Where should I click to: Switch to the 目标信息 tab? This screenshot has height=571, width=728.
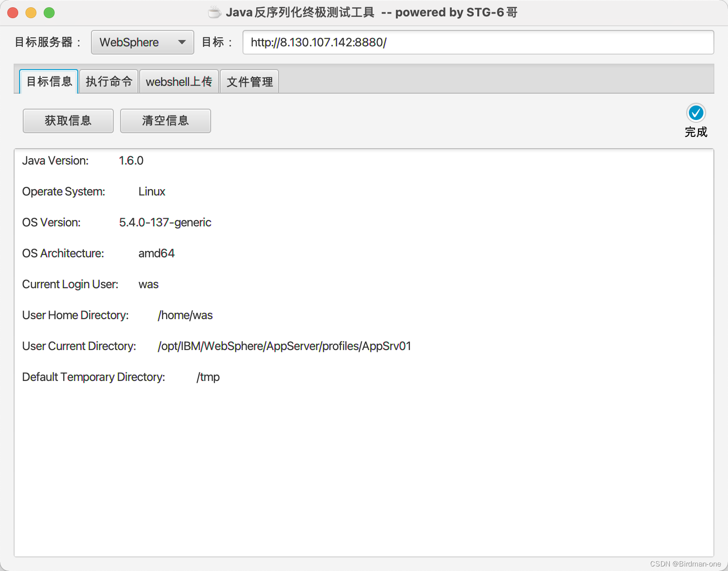49,81
